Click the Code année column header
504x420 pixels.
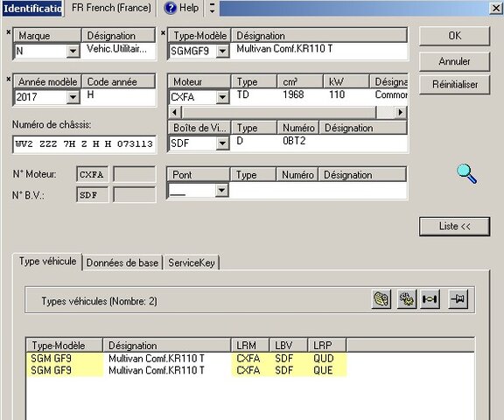(x=119, y=81)
